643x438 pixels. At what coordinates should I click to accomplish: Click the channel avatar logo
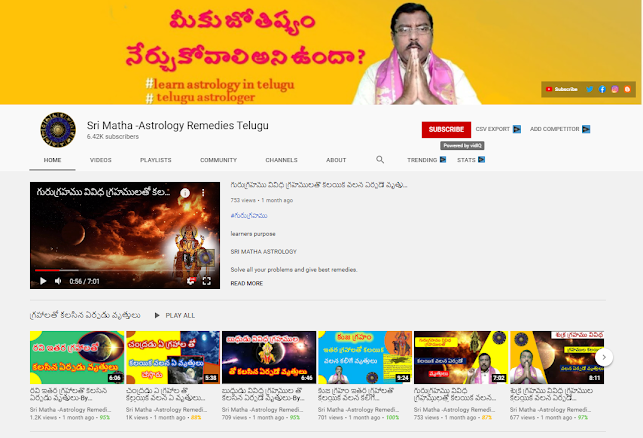(58, 130)
